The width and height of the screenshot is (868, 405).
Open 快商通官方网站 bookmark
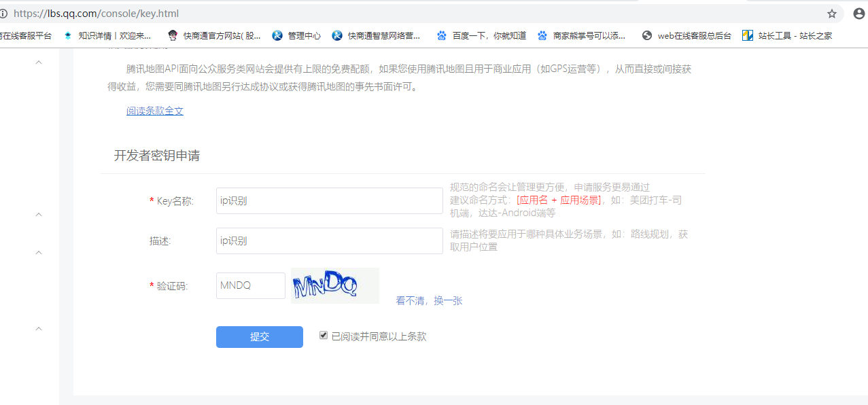point(214,36)
